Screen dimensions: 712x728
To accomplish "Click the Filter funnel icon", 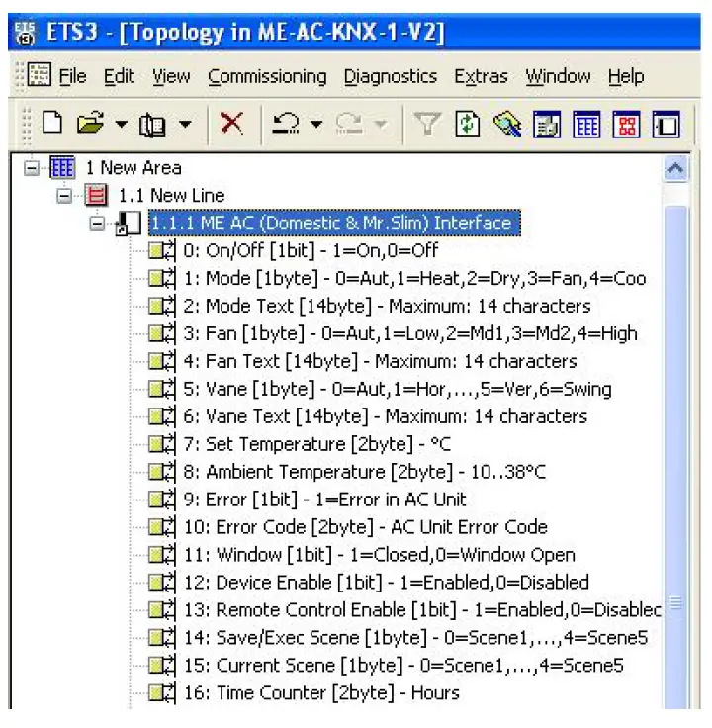I will tap(427, 124).
